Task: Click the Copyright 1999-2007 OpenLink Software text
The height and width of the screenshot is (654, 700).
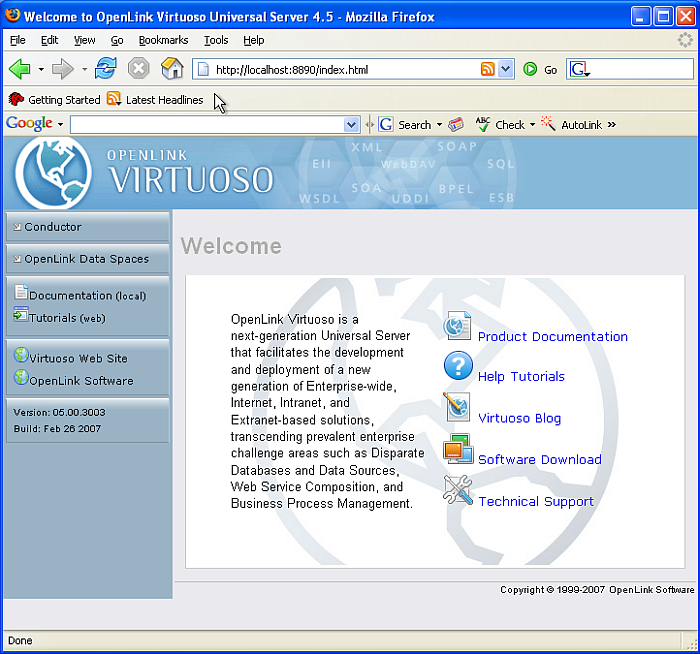Action: [597, 590]
